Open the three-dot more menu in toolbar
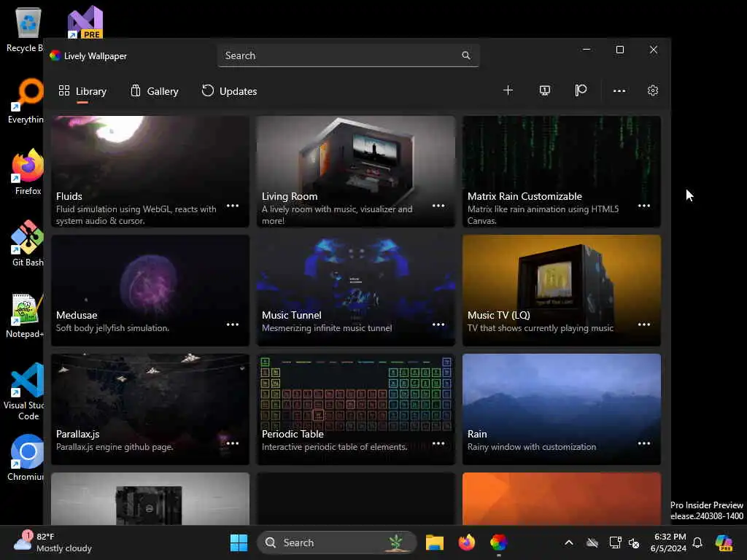Viewport: 747px width, 560px height. click(x=619, y=90)
